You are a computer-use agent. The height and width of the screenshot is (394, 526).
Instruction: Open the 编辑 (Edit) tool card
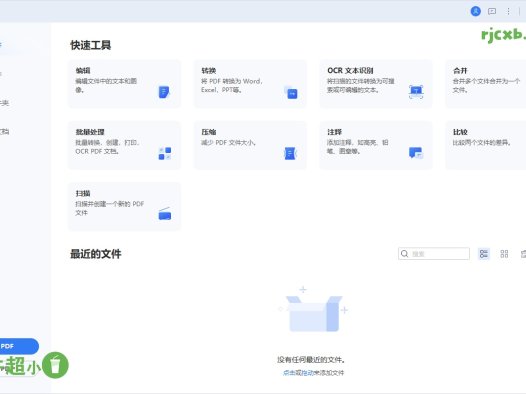124,84
